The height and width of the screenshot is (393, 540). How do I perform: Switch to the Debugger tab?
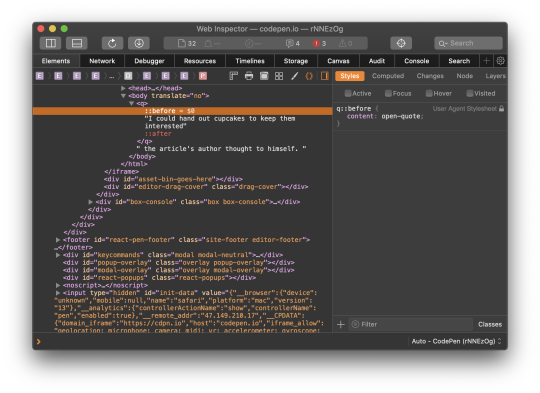(x=149, y=61)
